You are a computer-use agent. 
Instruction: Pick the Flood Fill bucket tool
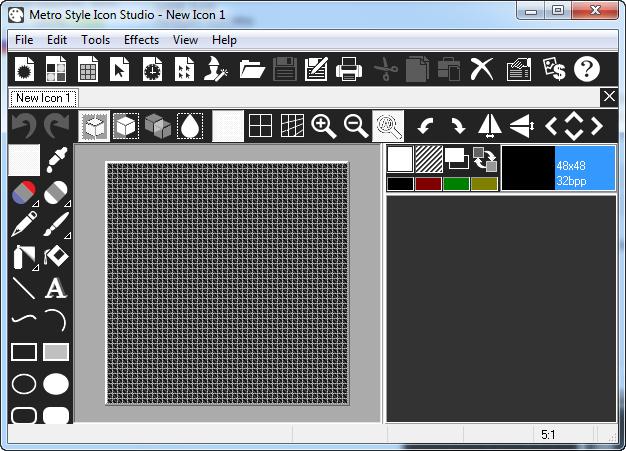[56, 257]
